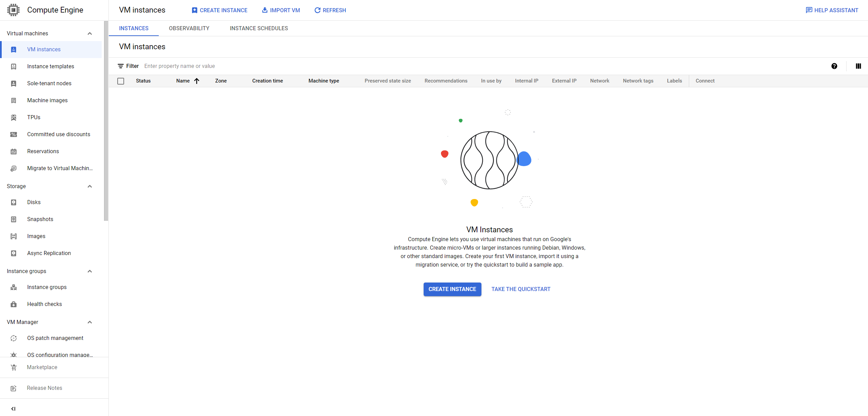This screenshot has width=868, height=416.
Task: Sort by Name column arrow
Action: coord(197,81)
